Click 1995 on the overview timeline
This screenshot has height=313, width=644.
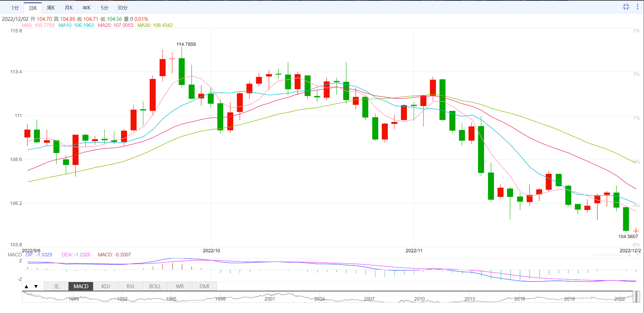171,299
